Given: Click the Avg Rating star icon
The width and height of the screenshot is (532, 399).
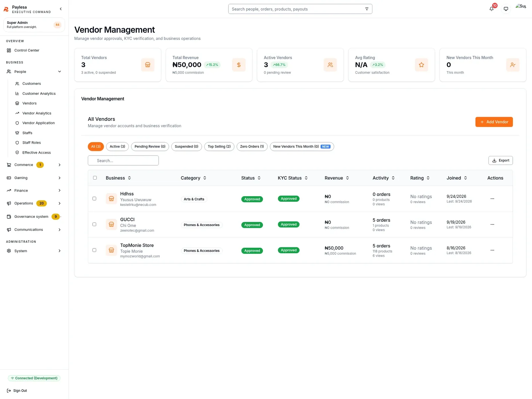Looking at the screenshot, I should (x=421, y=65).
